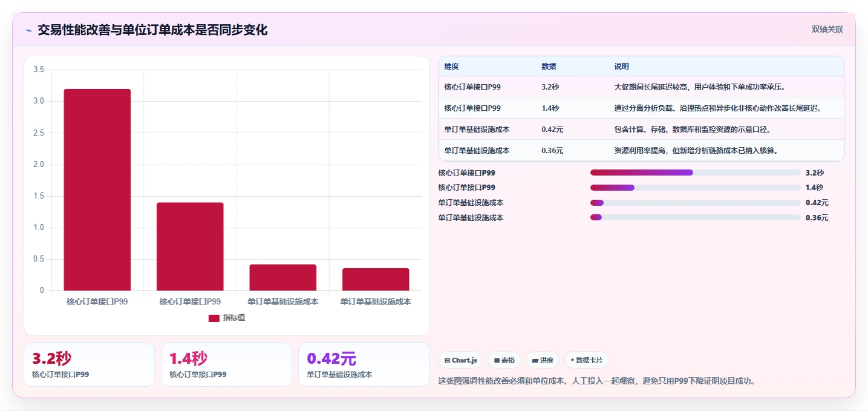This screenshot has height=411, width=868.
Task: Click the x-axis label under the 3.2 bar
Action: pos(97,301)
